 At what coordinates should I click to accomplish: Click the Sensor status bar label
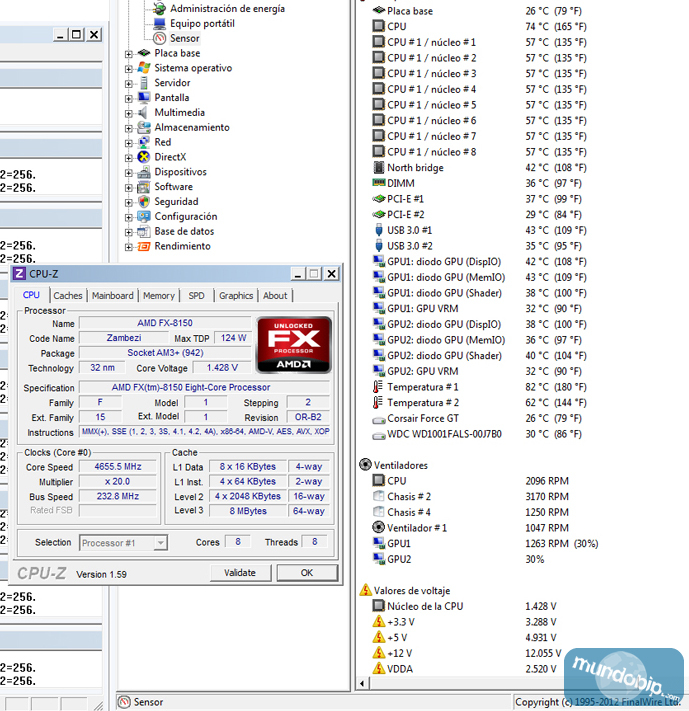click(x=148, y=702)
